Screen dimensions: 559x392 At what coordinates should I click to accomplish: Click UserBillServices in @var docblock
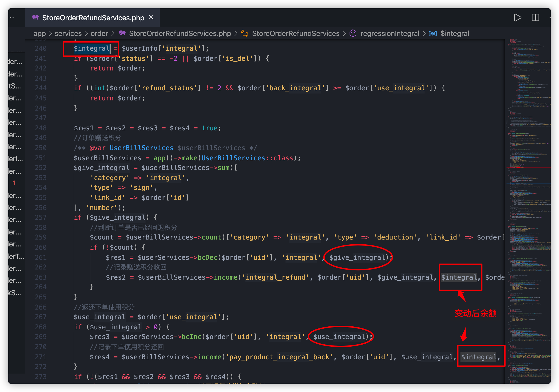click(141, 148)
